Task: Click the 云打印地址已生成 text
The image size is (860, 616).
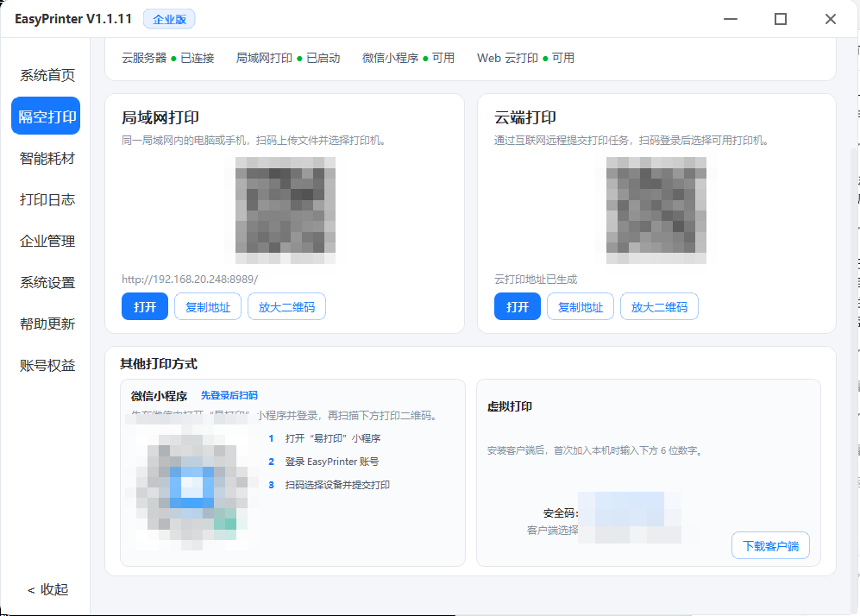Action: [536, 280]
